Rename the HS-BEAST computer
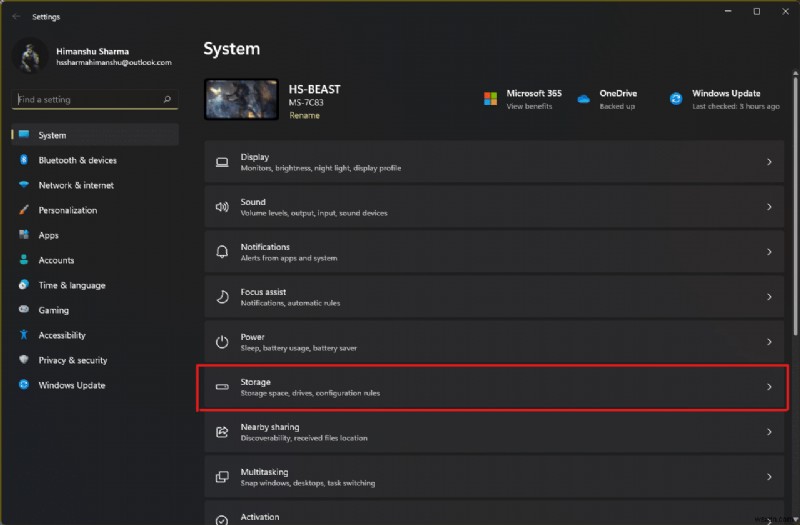Screen dimensions: 800x525 (304, 116)
